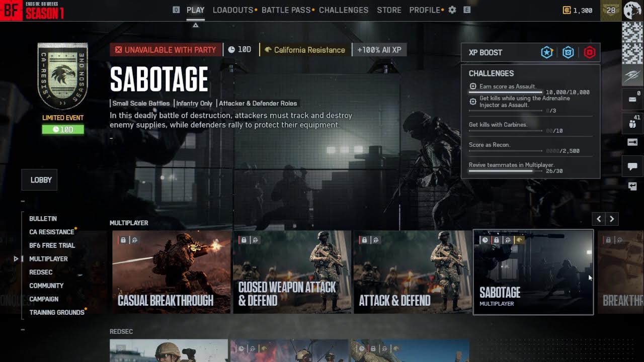Viewport: 644px width, 362px height.
Task: Click the Earn score as Assault progress bar
Action: point(506,93)
